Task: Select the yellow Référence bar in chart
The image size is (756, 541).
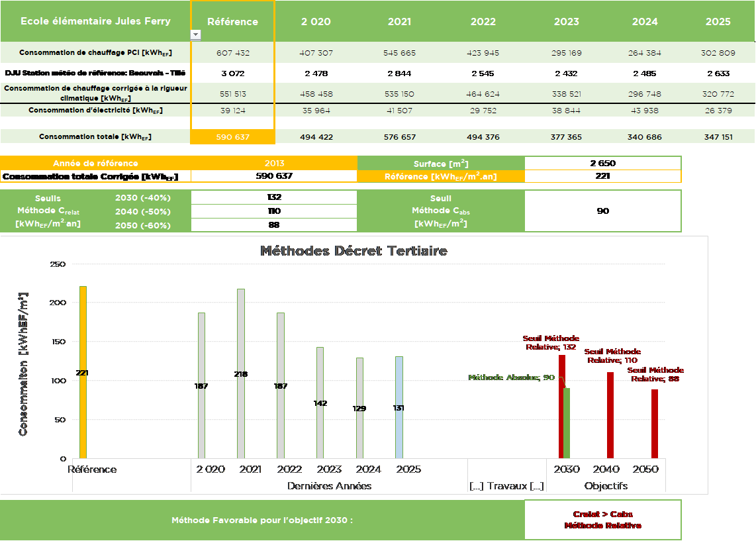Action: 83,371
